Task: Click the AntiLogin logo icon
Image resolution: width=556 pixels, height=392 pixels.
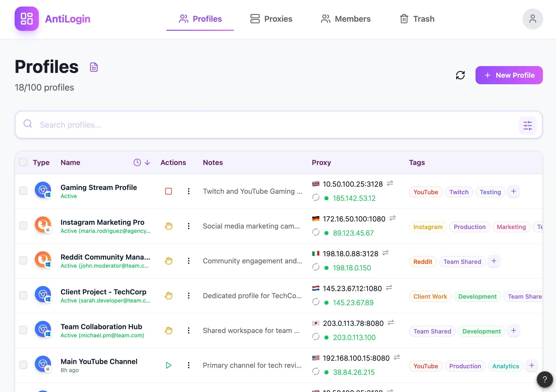Action: coord(26,19)
